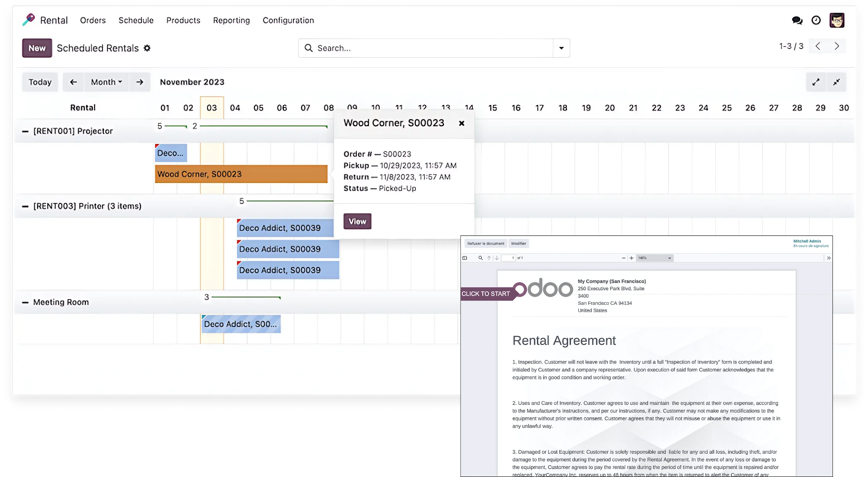Open the activities clock icon
Screen dimensions: 868x477
[816, 20]
